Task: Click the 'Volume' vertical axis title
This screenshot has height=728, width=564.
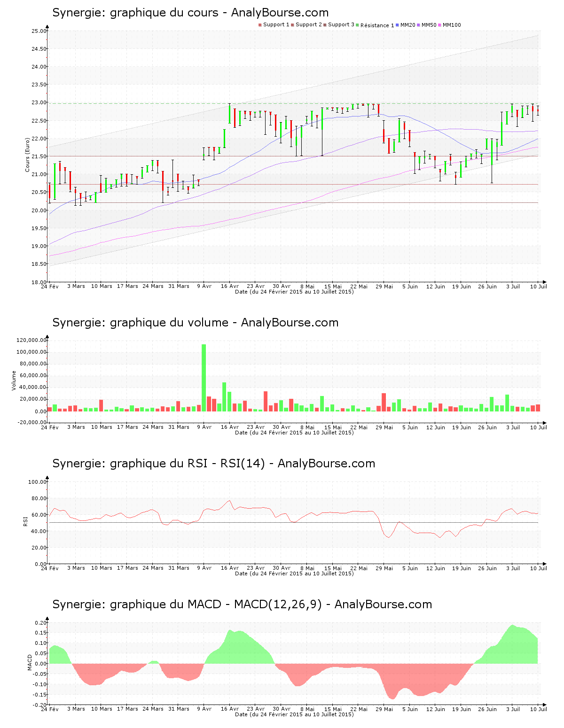Action: (x=14, y=380)
